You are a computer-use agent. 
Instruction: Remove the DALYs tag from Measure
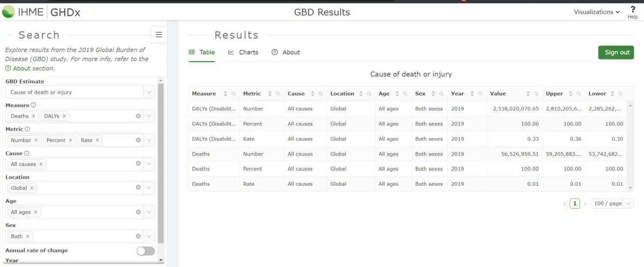(x=64, y=116)
